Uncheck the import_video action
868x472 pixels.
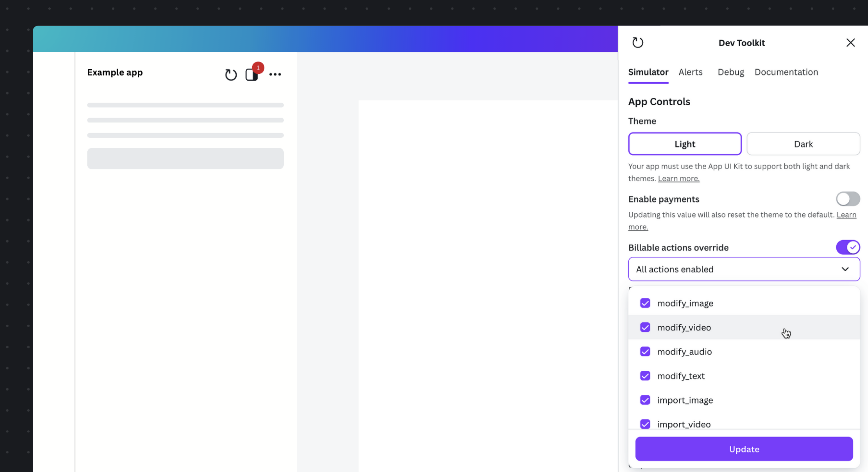[x=645, y=424]
